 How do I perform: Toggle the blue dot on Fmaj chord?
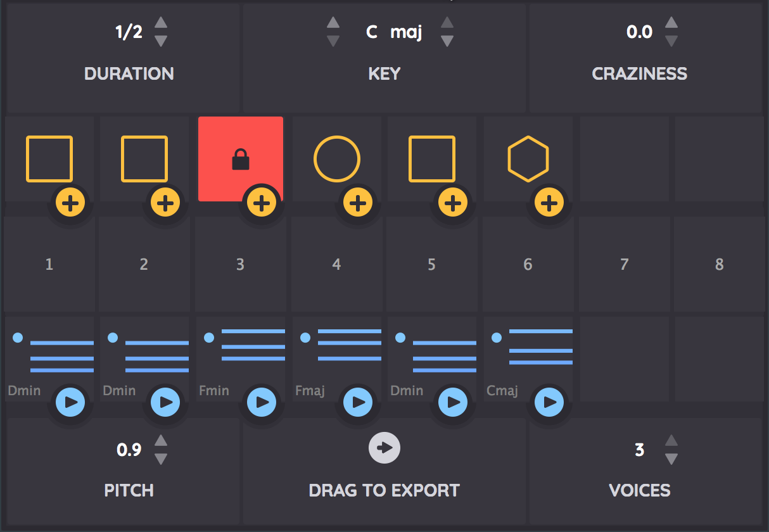click(305, 338)
